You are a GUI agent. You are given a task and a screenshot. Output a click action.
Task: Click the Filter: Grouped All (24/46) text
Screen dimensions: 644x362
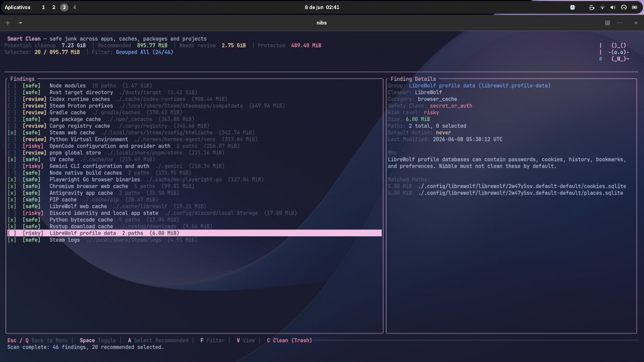tap(133, 52)
